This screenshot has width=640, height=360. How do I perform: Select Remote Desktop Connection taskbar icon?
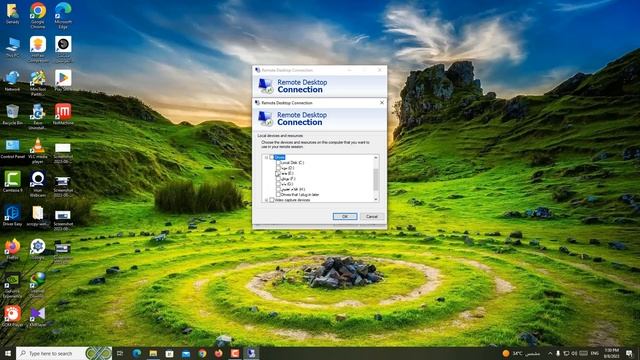pyautogui.click(x=251, y=353)
